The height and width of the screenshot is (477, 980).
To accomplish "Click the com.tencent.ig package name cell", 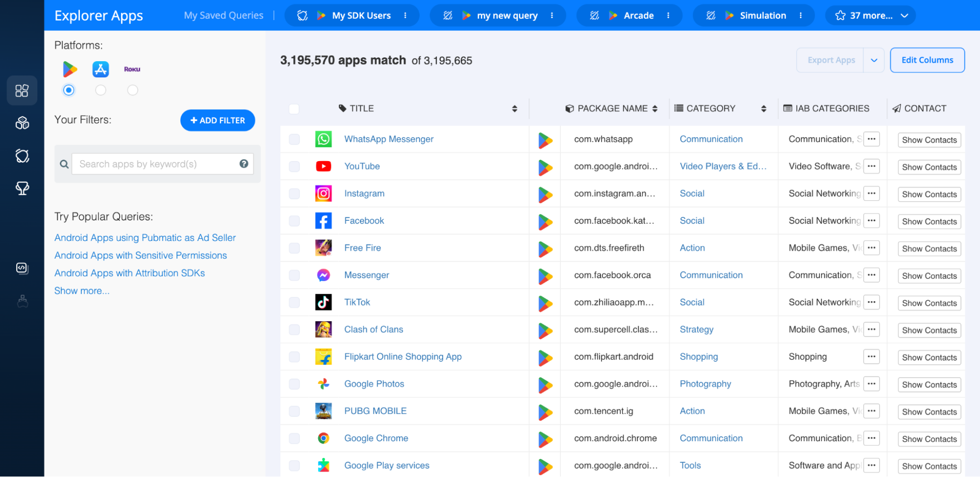I will 604,411.
